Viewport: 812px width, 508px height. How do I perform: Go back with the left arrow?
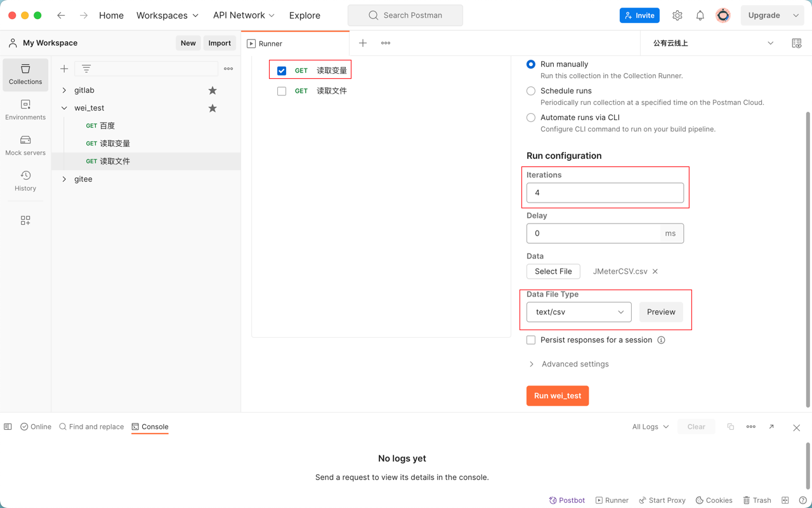(61, 15)
